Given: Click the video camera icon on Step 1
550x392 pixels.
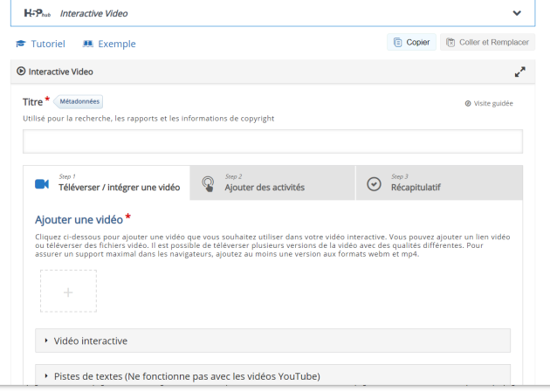Looking at the screenshot, I should coord(41,183).
